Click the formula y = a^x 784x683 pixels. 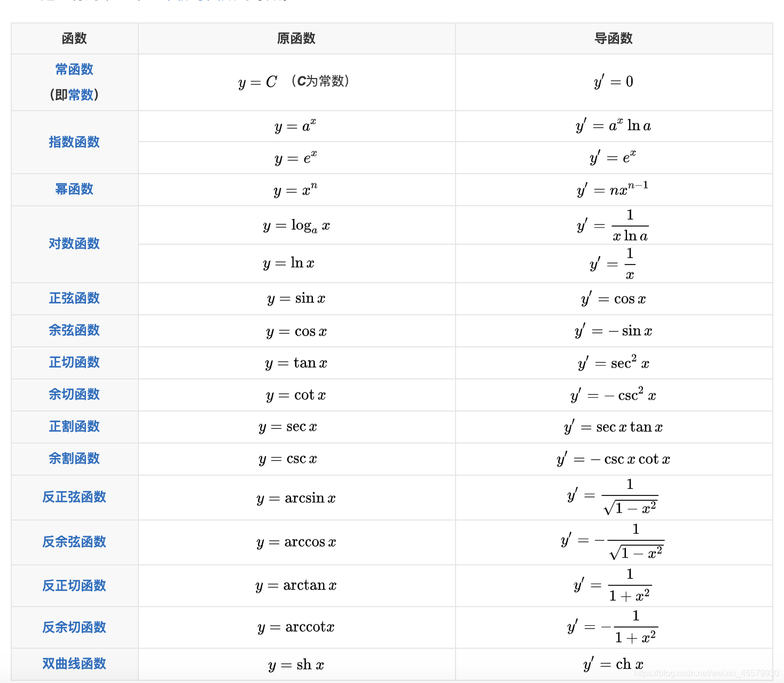pos(295,126)
